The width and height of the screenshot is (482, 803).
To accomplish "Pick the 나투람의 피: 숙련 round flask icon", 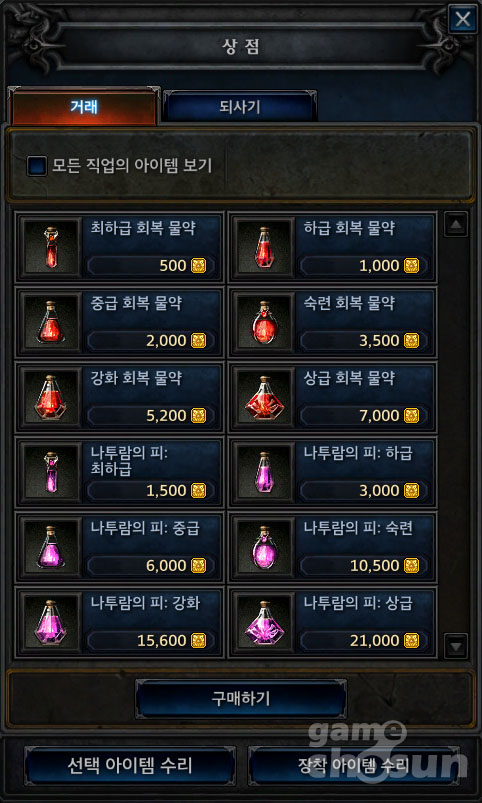I will (x=263, y=547).
